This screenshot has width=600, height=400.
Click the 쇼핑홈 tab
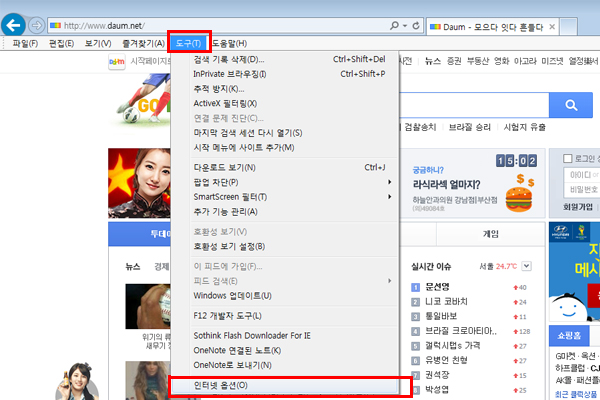569,336
